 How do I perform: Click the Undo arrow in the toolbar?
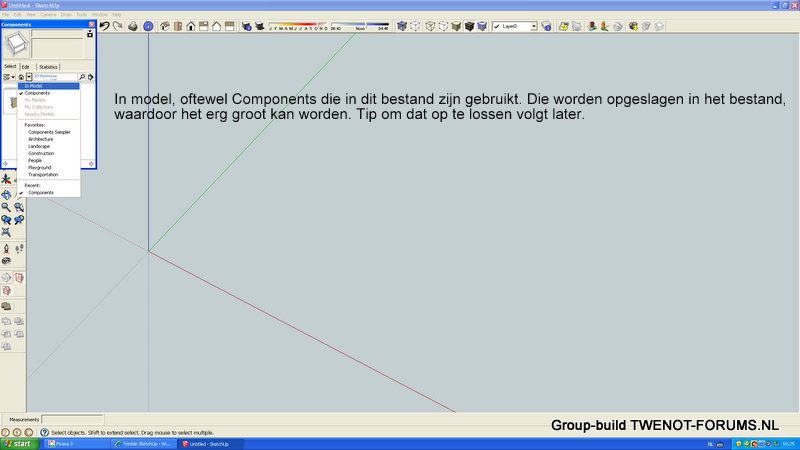105,26
